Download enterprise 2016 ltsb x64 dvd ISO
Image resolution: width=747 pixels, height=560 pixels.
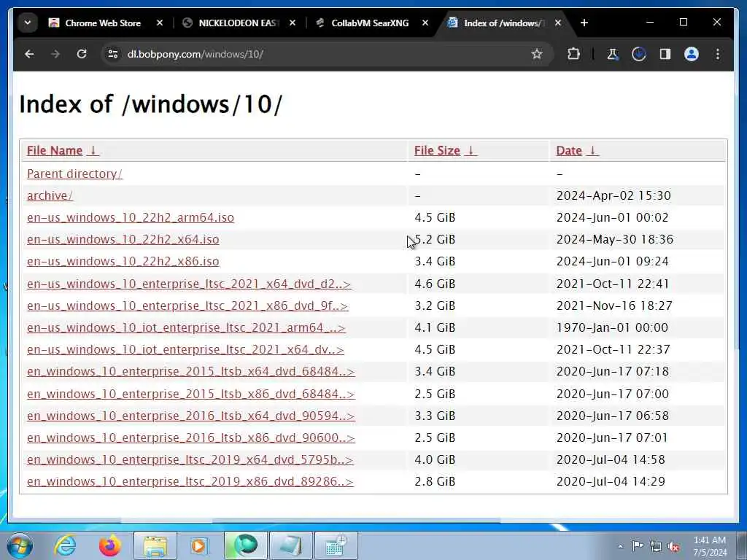[191, 416]
